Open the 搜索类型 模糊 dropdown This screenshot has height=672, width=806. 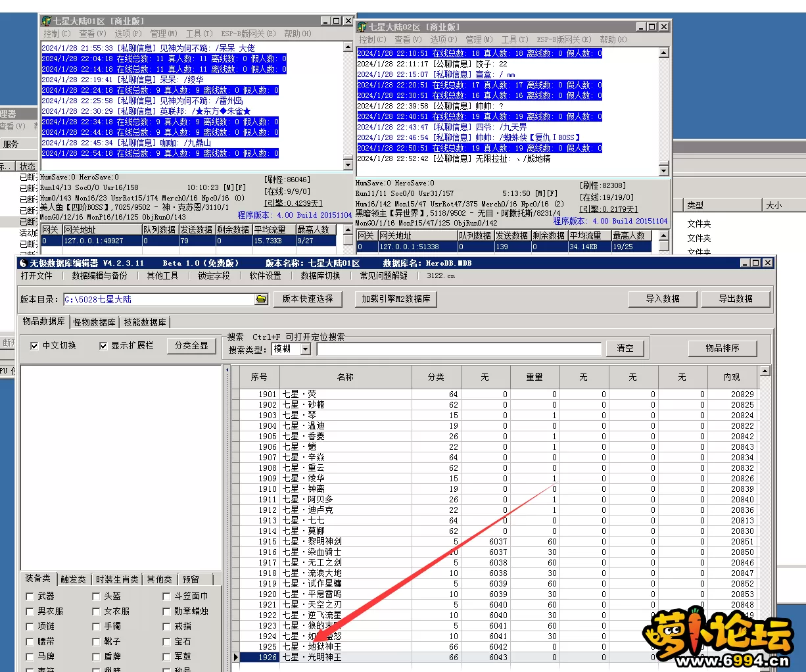click(x=305, y=349)
